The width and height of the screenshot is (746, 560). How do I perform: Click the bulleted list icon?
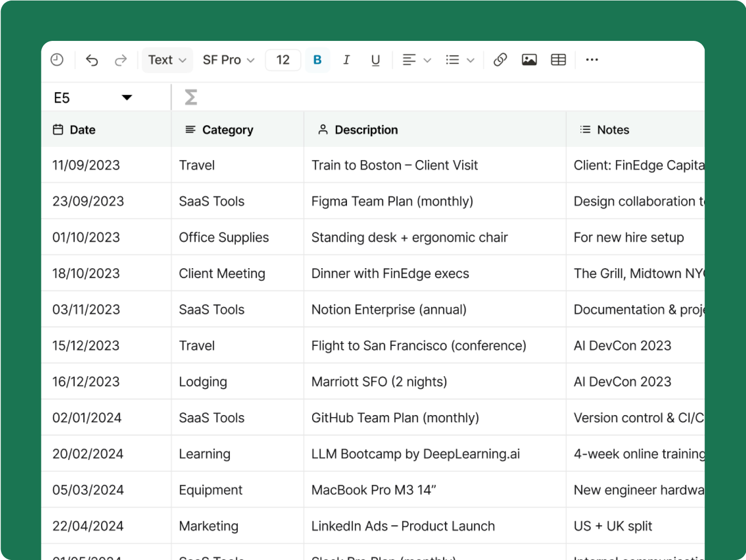453,60
